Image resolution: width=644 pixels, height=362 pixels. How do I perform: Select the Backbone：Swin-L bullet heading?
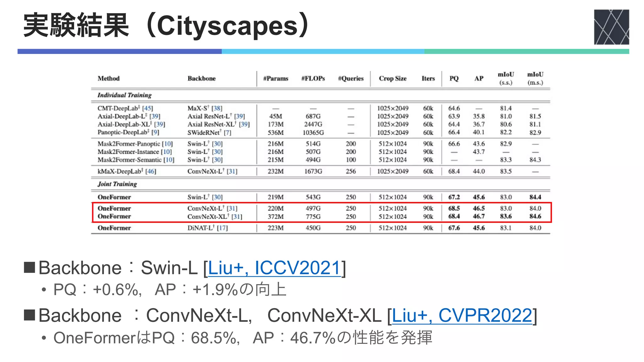(185, 268)
